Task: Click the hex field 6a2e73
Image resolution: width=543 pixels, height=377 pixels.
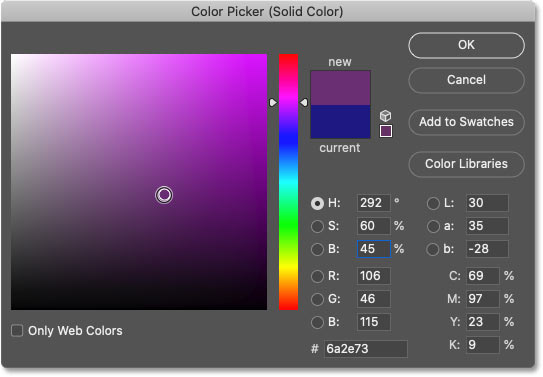Action: [x=366, y=349]
